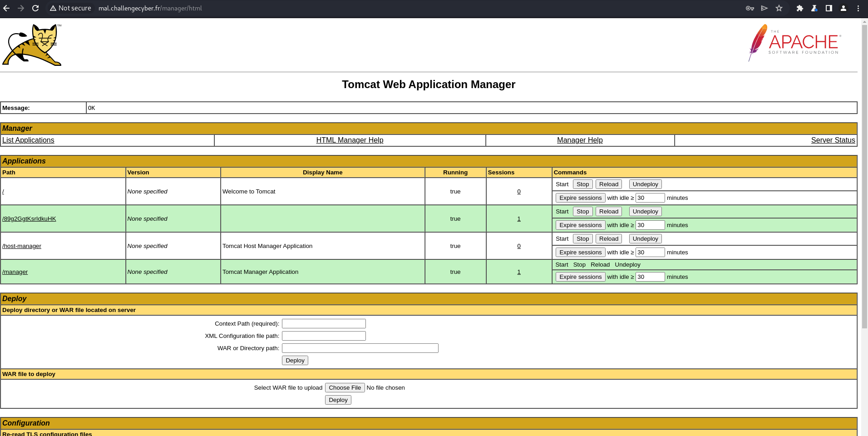Click the WAR or Directory path field

(360, 348)
